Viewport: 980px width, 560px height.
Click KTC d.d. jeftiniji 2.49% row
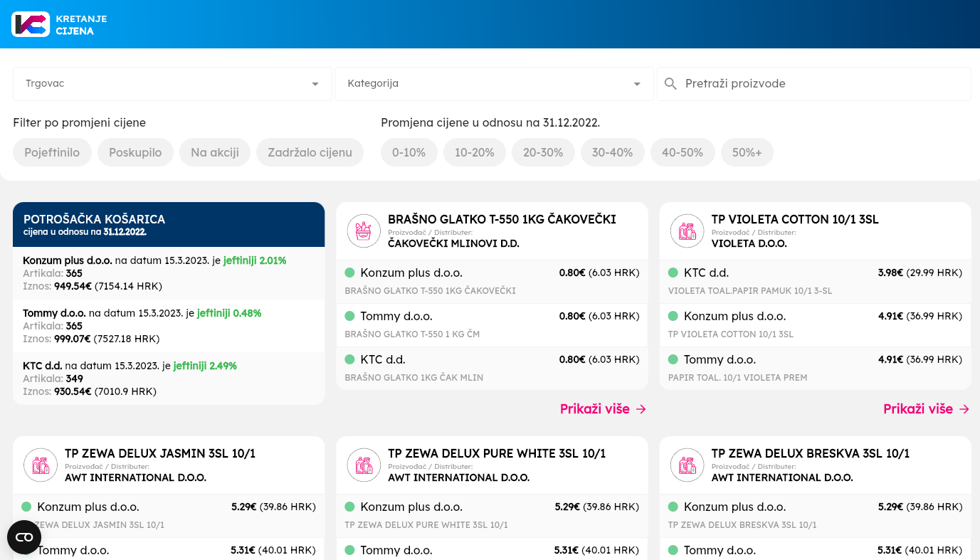pos(169,379)
